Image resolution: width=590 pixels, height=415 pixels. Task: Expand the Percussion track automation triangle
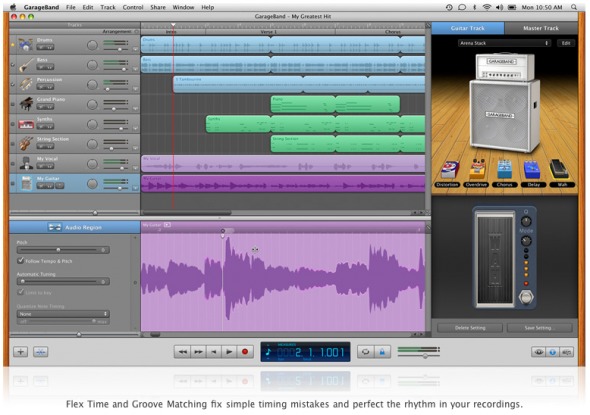pos(135,89)
